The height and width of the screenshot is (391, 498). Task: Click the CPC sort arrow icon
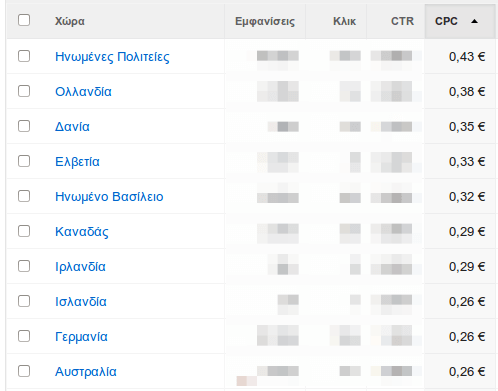[x=474, y=22]
